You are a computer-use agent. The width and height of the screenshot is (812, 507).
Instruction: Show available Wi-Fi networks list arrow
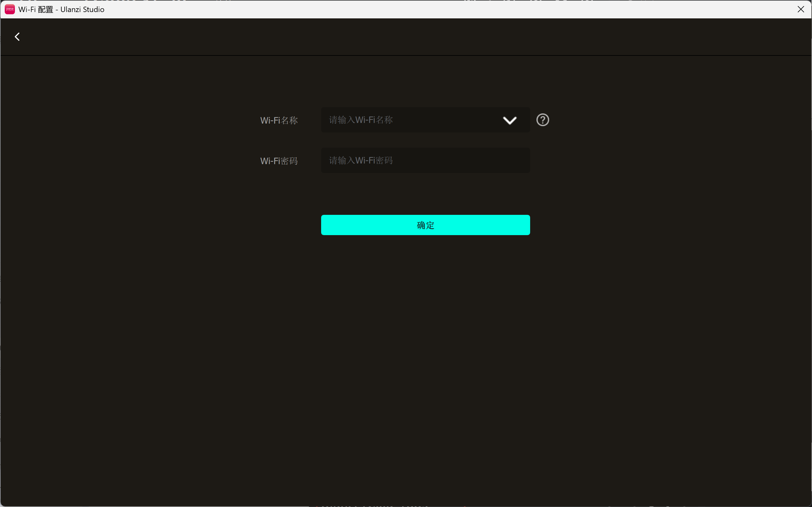[x=510, y=120]
